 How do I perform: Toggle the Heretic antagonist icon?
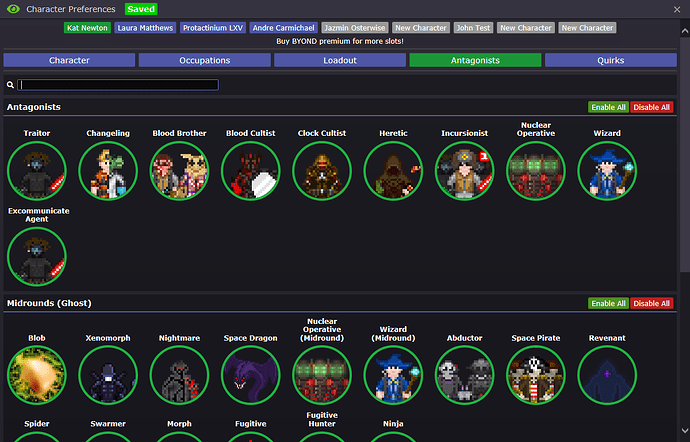click(393, 171)
